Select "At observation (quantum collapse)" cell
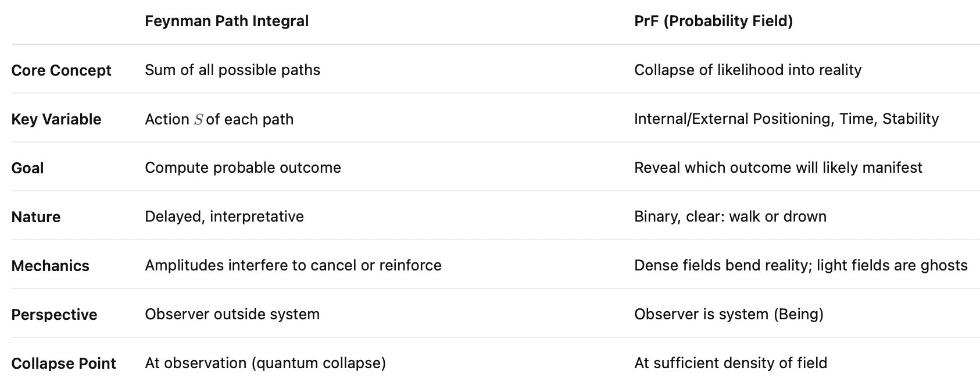 tap(265, 364)
